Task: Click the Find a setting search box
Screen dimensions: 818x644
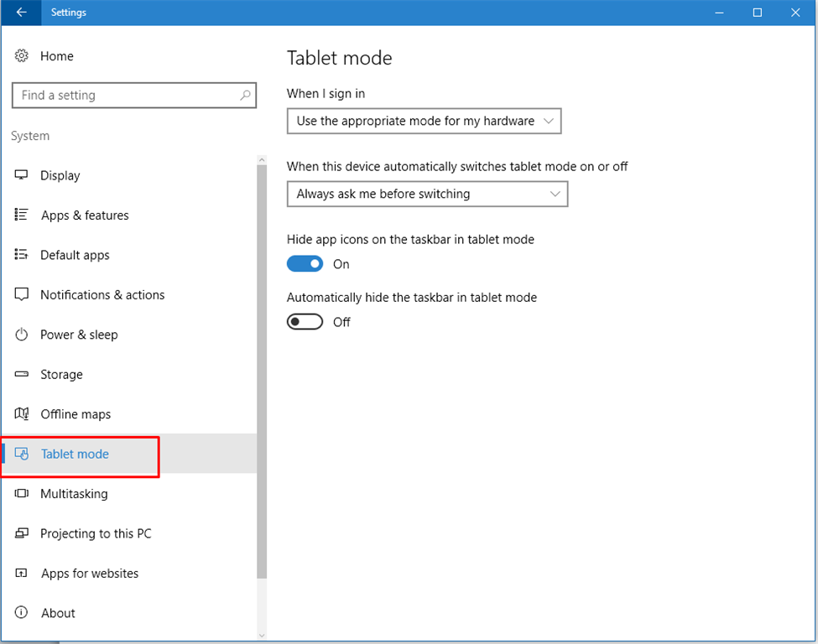Action: point(134,96)
